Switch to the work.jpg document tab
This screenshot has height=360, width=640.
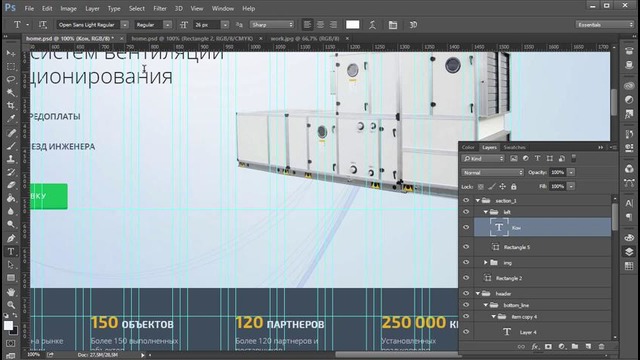click(305, 38)
